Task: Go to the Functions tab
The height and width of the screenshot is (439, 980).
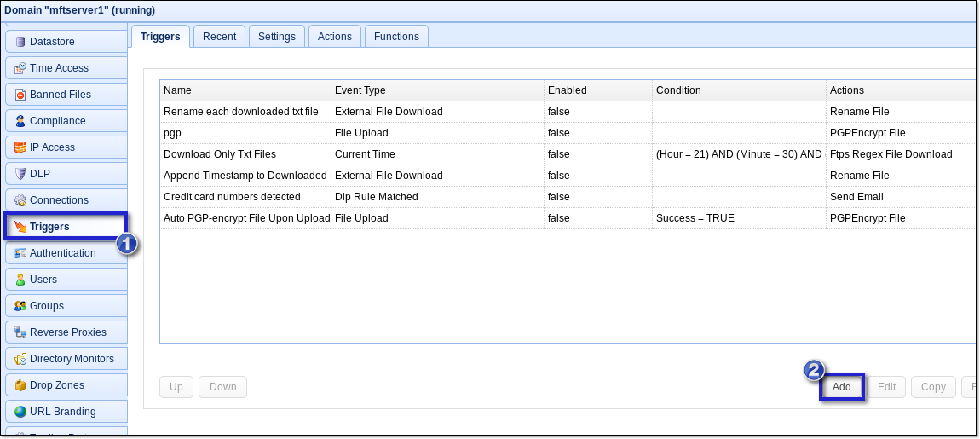Action: (396, 37)
